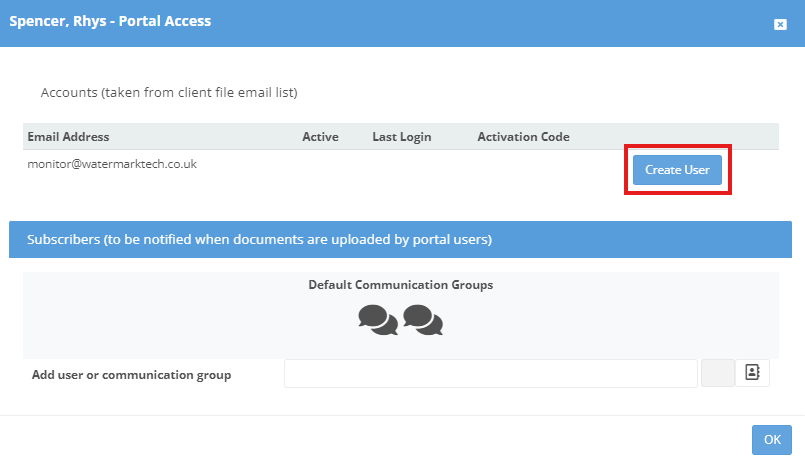Click the Accounts taken from client file text
Viewport: 805px width, 462px height.
coord(169,92)
